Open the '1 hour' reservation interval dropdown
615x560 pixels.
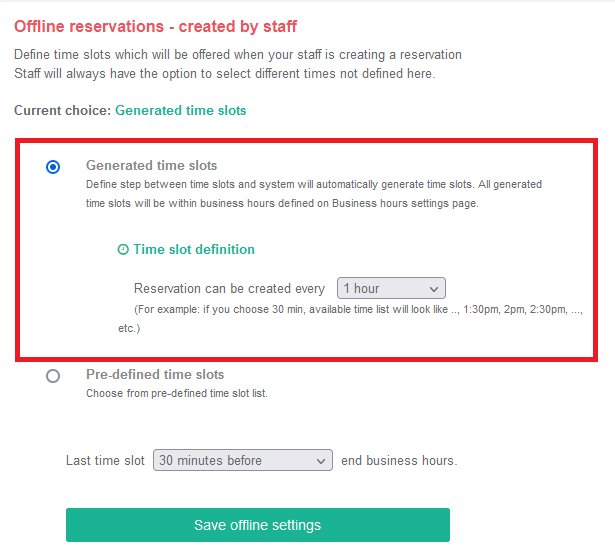391,288
